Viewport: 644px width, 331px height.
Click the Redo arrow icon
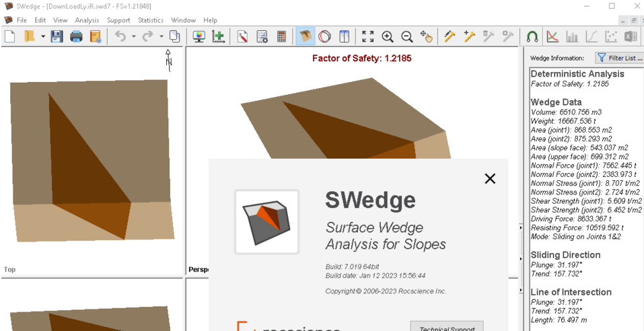click(x=148, y=36)
